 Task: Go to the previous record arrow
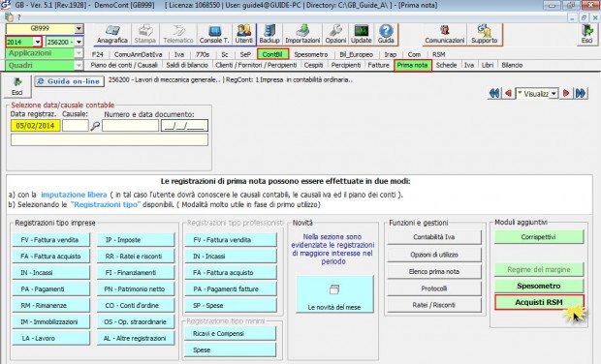(508, 93)
